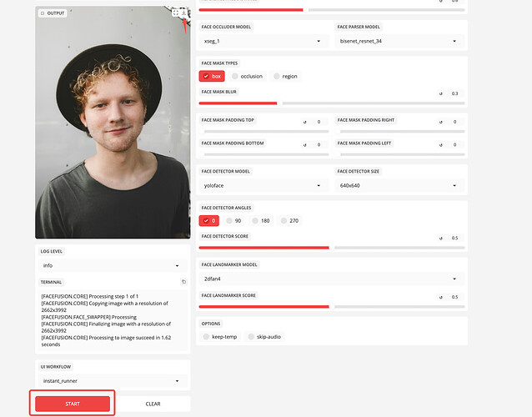Adjust the Face Detector Score slider
The height and width of the screenshot is (417, 532).
point(332,248)
